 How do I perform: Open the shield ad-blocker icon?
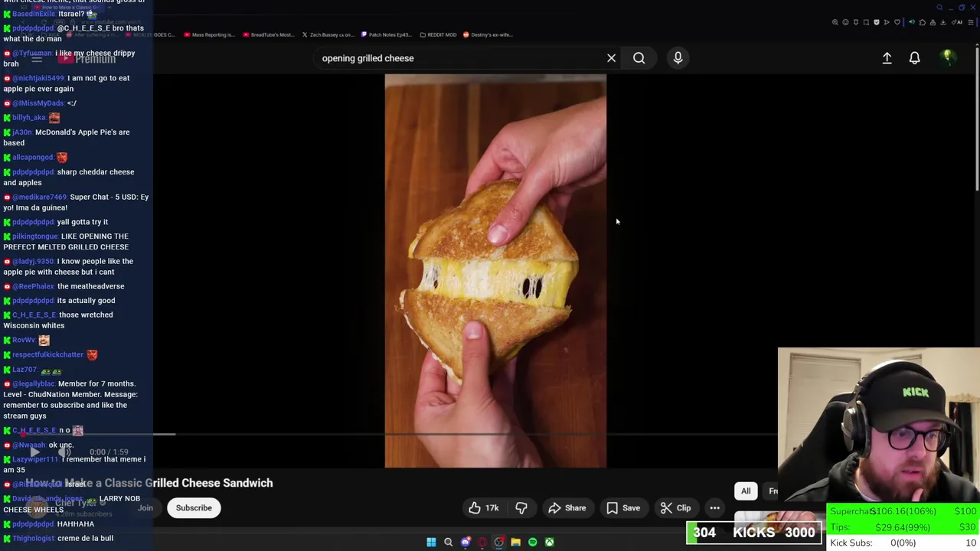(x=877, y=22)
